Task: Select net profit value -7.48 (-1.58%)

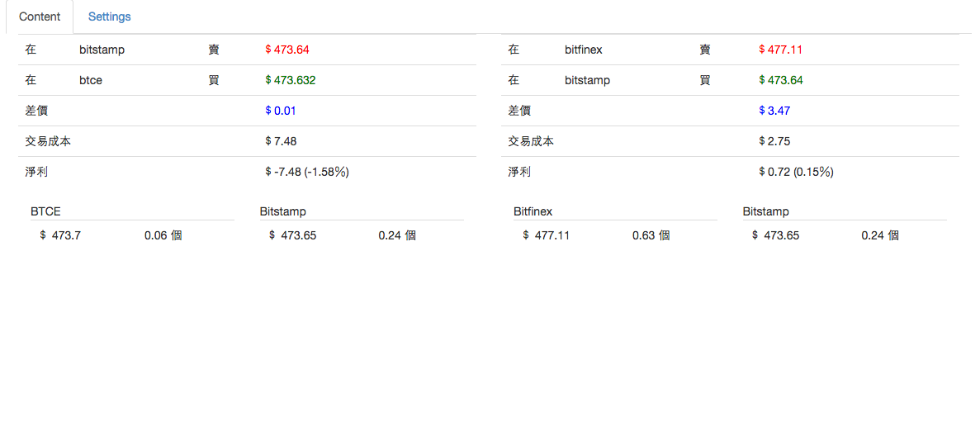Action: [306, 172]
